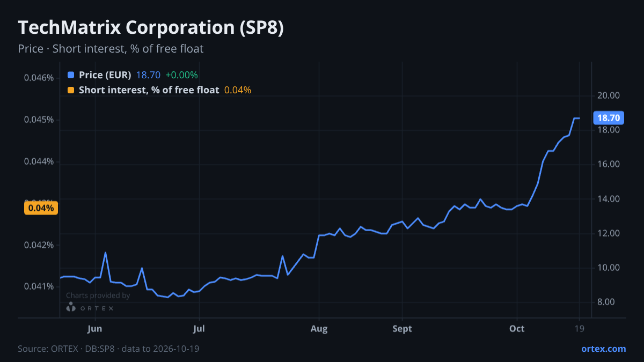The image size is (644, 362).
Task: Click the 12.00 right axis label
Action: tap(609, 233)
